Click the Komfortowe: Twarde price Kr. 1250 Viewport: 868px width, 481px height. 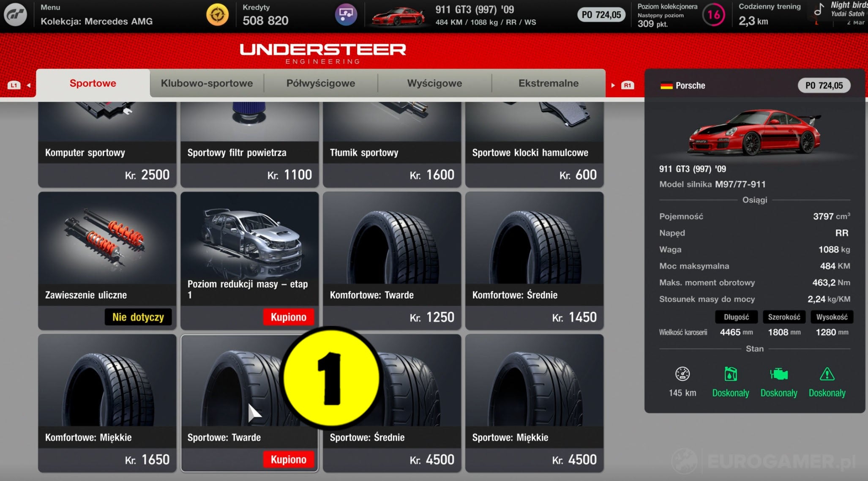(432, 317)
